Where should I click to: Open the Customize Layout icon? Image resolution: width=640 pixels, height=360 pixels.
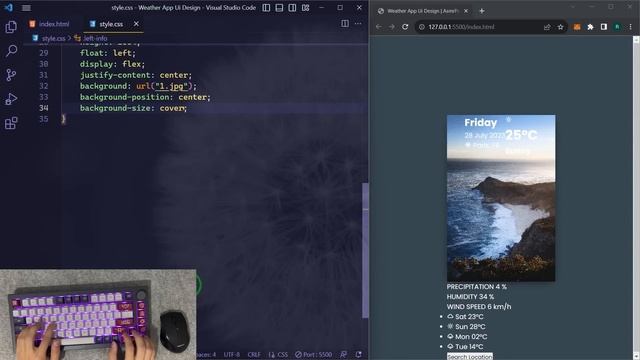305,8
